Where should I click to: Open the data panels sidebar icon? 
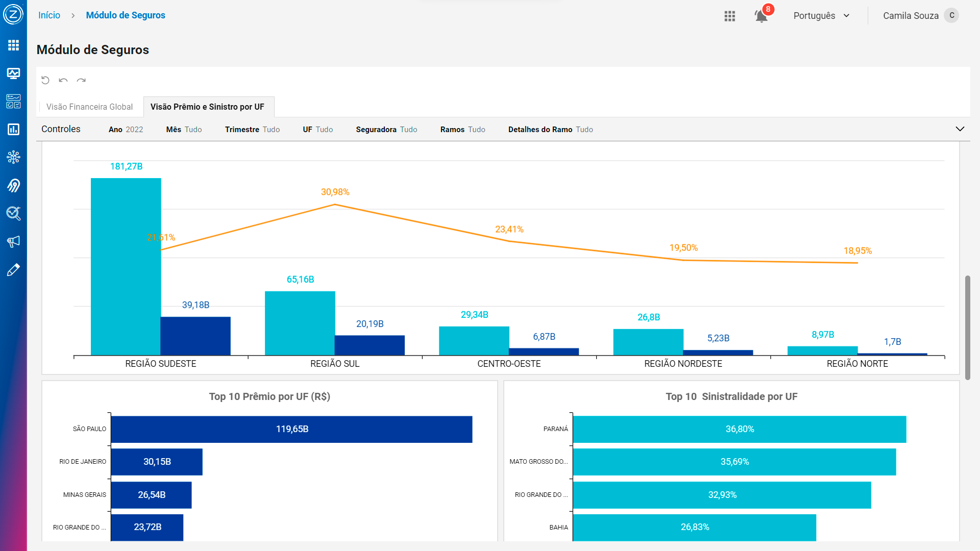click(x=13, y=101)
